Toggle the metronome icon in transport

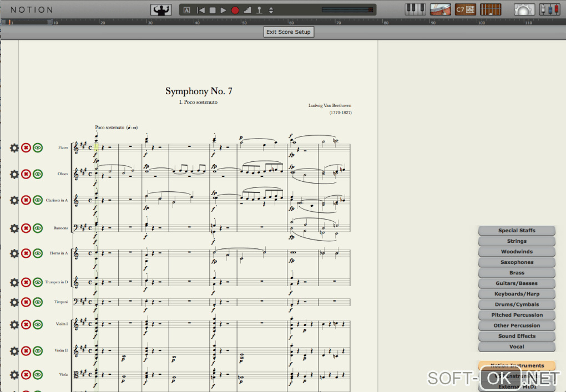coord(259,10)
